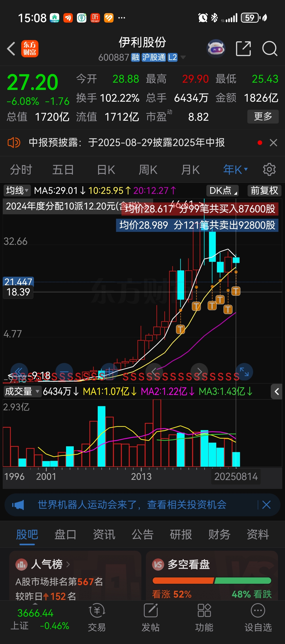The width and height of the screenshot is (285, 644).
Task: Expand stock switcher dropdown triangle
Action: 183,58
